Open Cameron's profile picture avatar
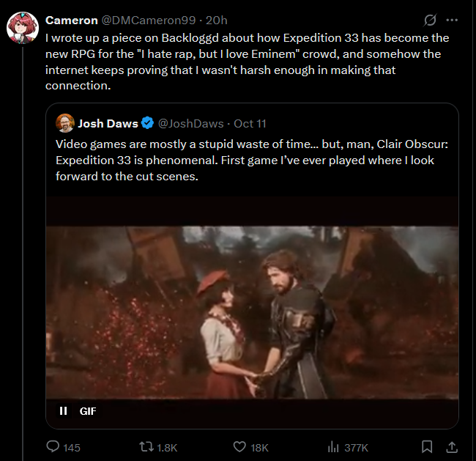The height and width of the screenshot is (461, 476). 22,27
